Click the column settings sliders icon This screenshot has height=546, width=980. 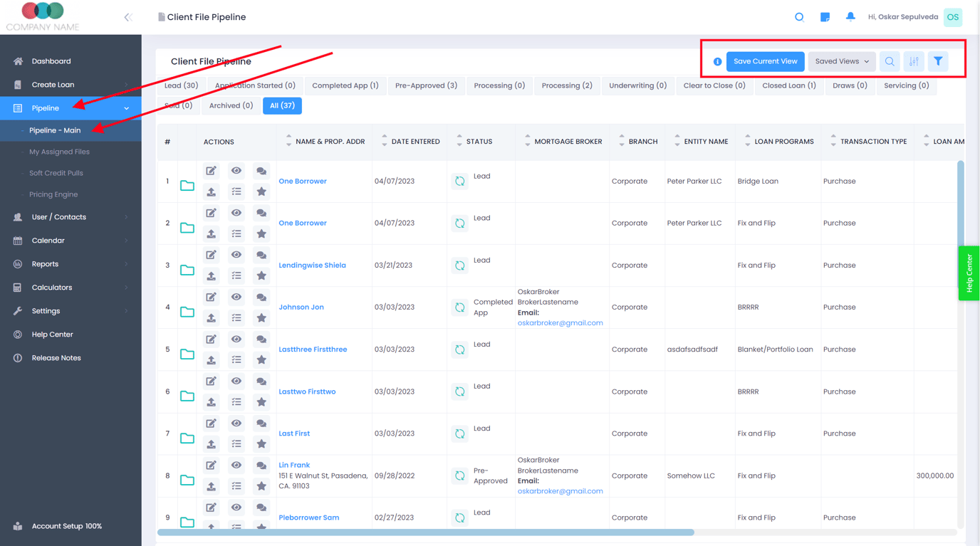tap(914, 61)
